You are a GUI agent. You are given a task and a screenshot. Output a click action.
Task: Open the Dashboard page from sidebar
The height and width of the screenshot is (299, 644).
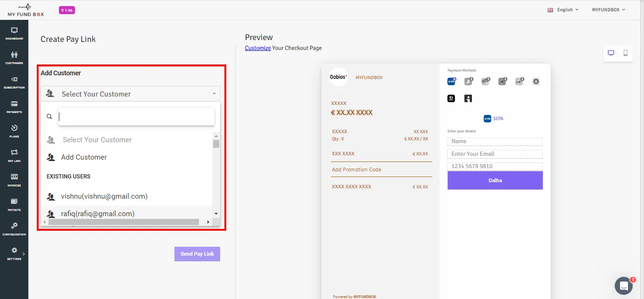[x=14, y=33]
